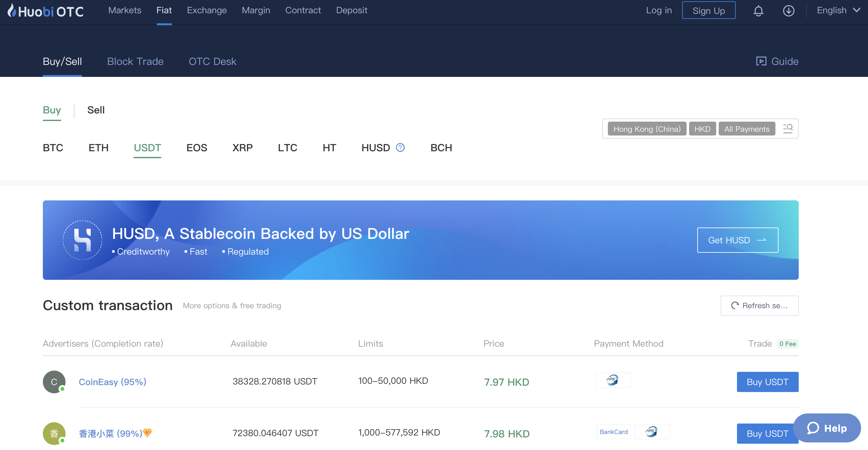This screenshot has width=868, height=450.
Task: Go to Exchange in top navigation
Action: tap(207, 10)
